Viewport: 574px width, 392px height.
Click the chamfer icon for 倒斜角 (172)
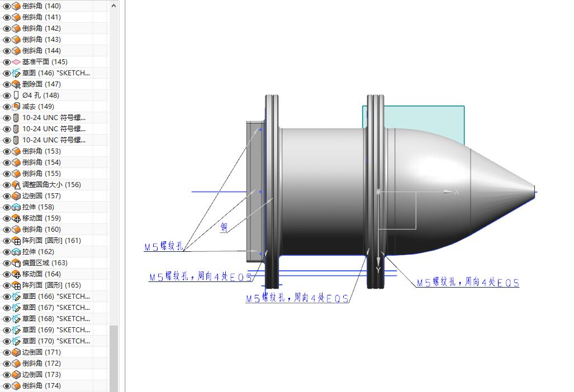[16, 364]
